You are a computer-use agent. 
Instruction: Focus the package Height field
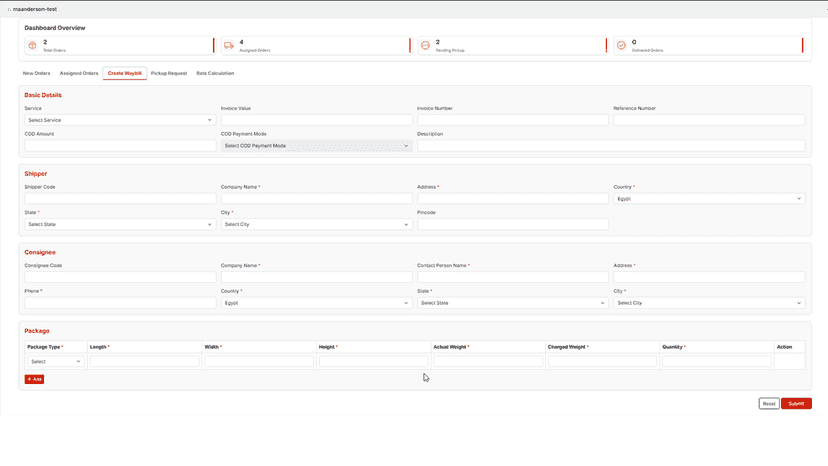tap(373, 362)
